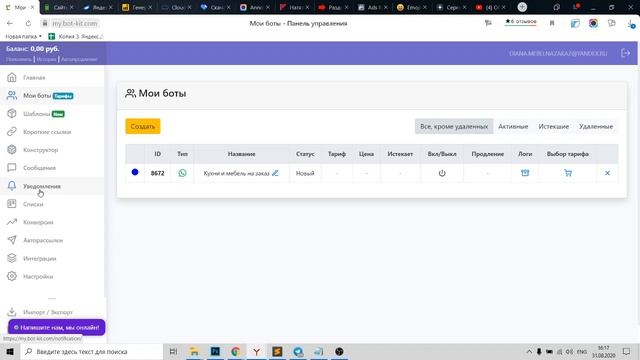Click the Списки sidebar icon

[x=12, y=204]
